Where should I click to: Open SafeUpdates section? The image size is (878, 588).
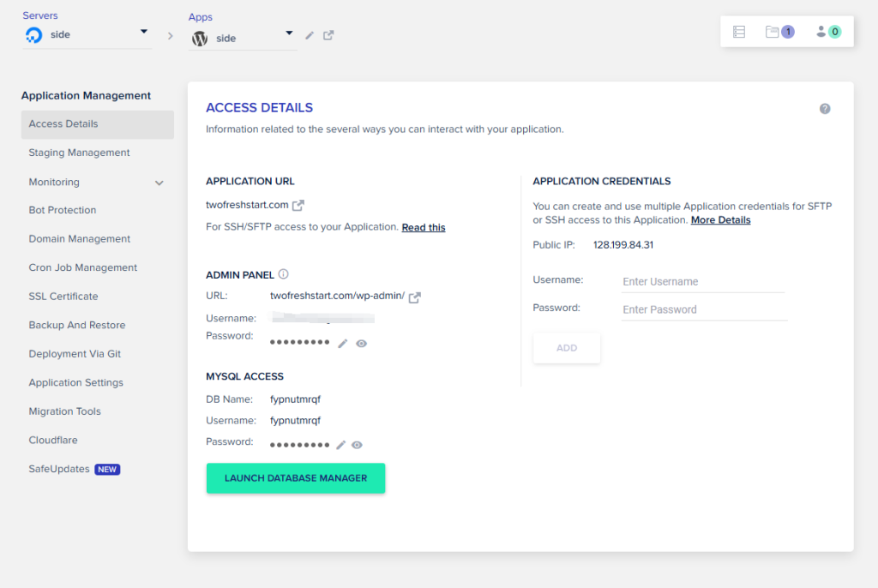59,469
